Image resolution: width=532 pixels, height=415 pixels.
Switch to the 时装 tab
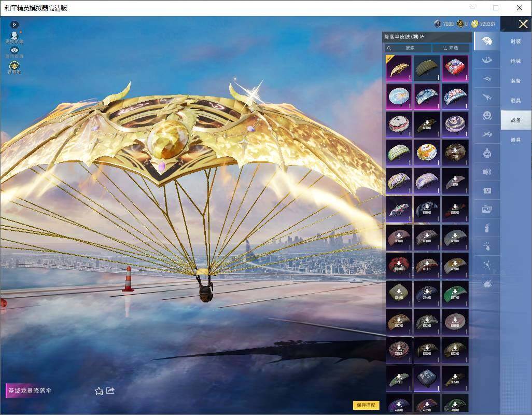tap(516, 41)
